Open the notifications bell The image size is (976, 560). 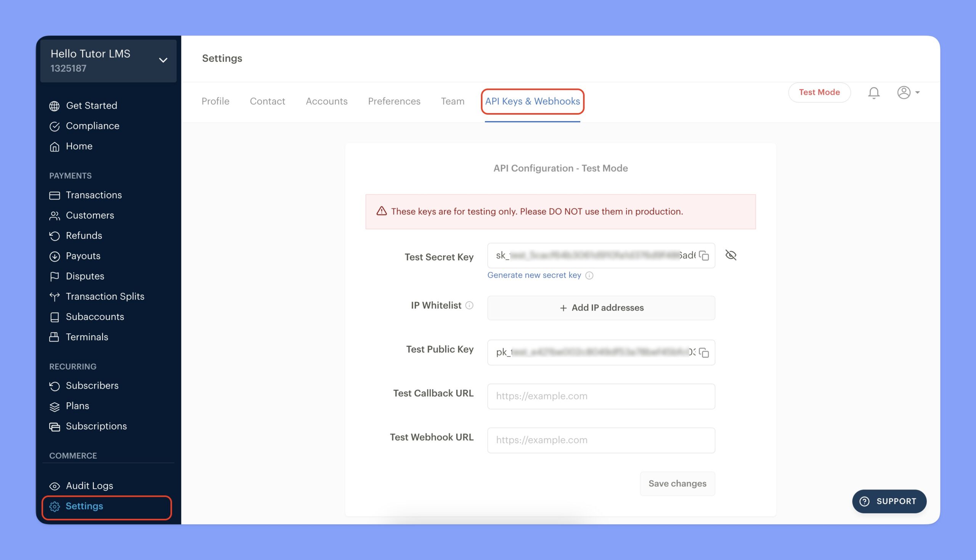click(x=873, y=93)
